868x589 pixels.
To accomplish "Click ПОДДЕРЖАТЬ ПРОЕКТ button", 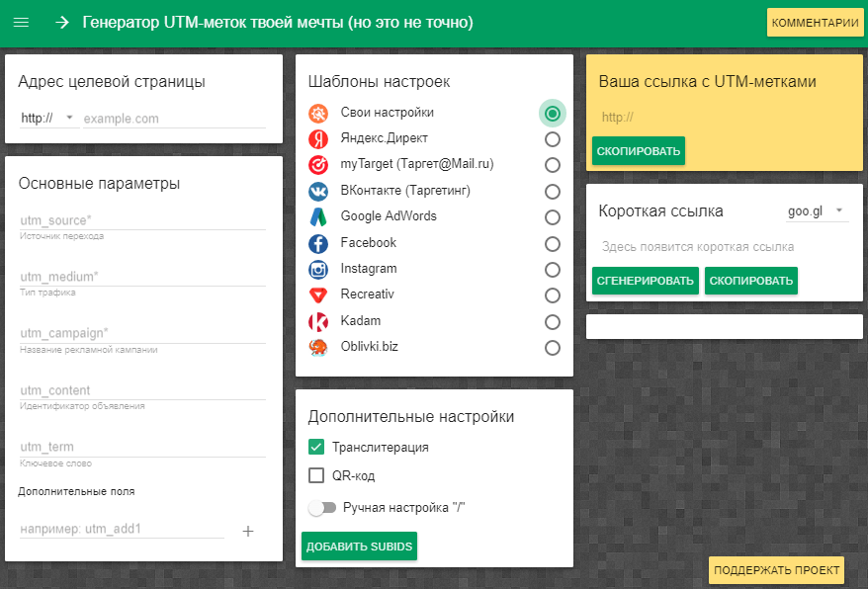I will 776,570.
